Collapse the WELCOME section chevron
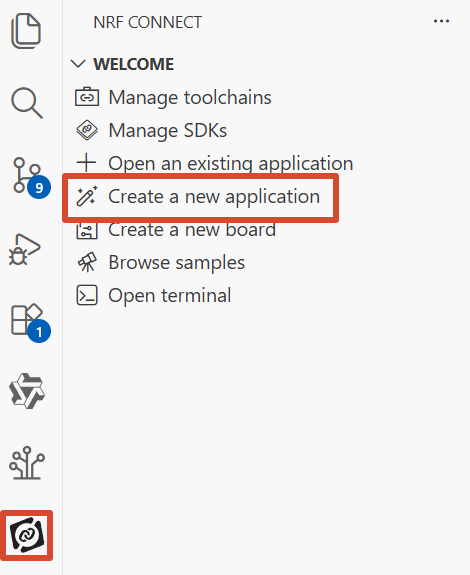 [x=78, y=64]
